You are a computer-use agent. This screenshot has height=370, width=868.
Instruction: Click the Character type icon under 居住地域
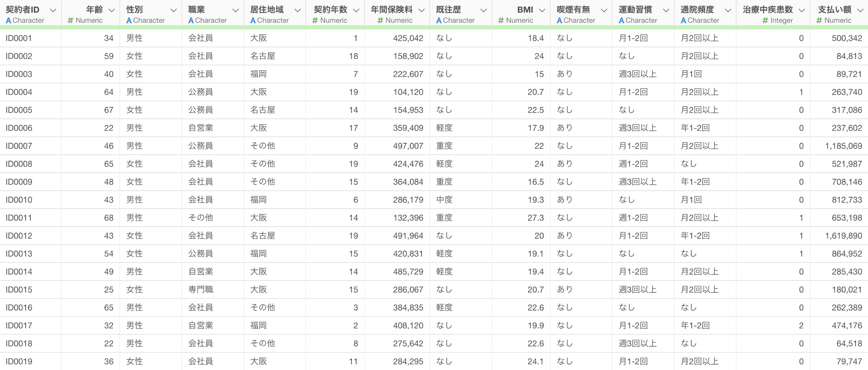coord(253,21)
